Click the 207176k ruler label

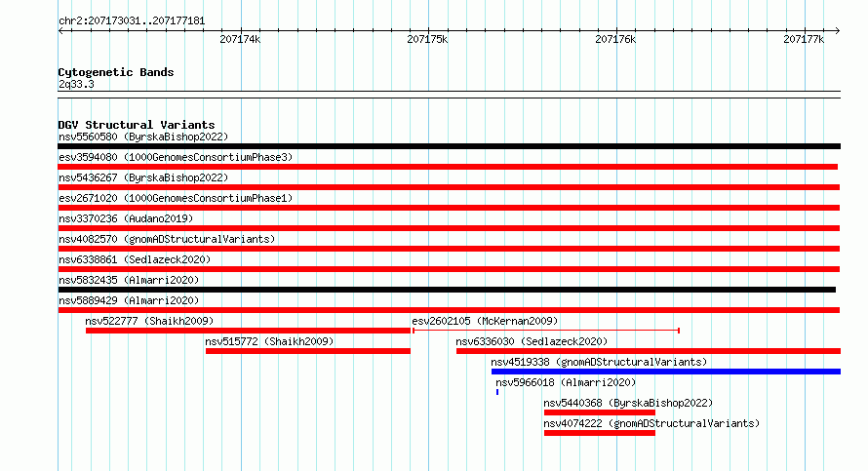click(x=615, y=39)
